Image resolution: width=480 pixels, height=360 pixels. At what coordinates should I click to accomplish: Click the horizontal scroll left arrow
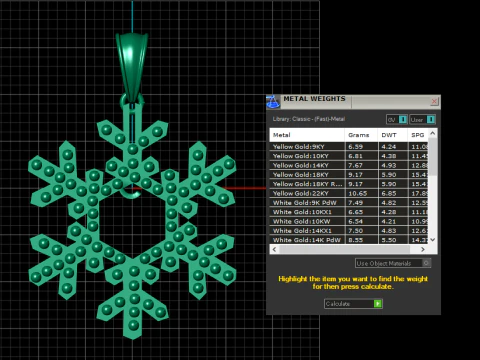274,249
